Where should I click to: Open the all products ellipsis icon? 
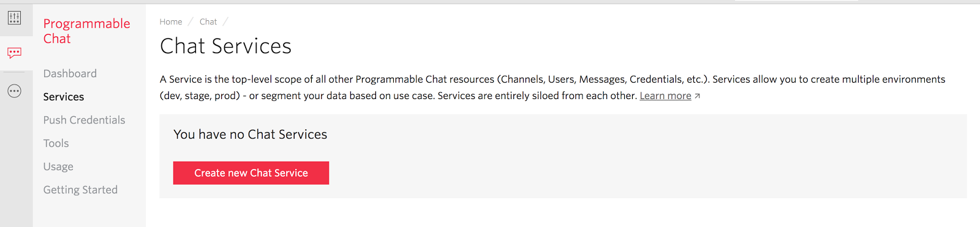(14, 91)
